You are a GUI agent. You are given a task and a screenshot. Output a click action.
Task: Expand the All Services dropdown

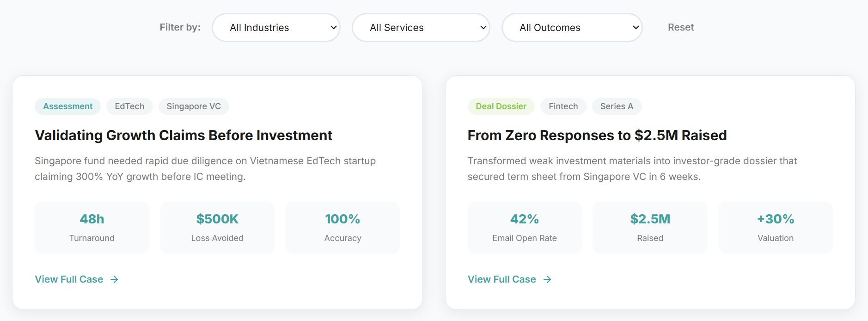click(x=421, y=28)
